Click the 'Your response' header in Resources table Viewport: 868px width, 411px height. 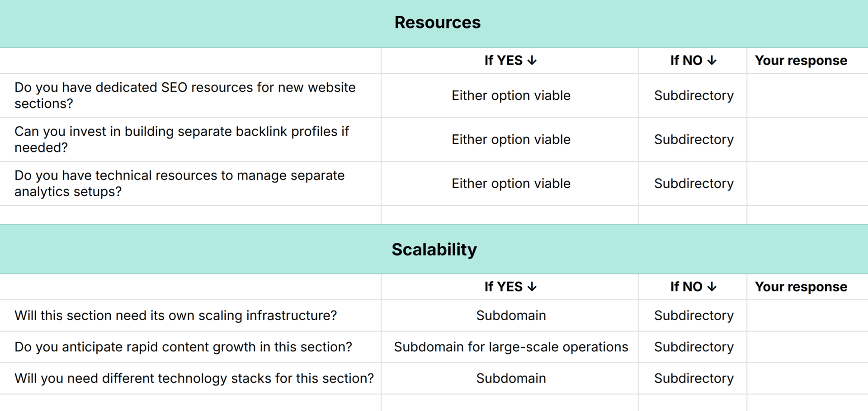coord(801,60)
